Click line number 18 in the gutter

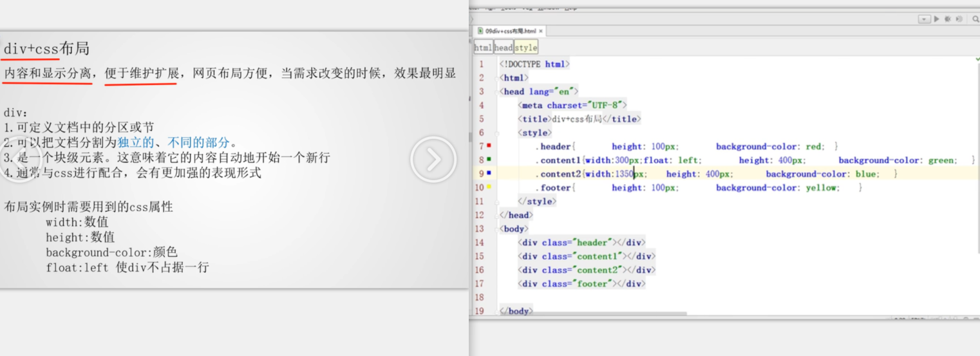(478, 297)
